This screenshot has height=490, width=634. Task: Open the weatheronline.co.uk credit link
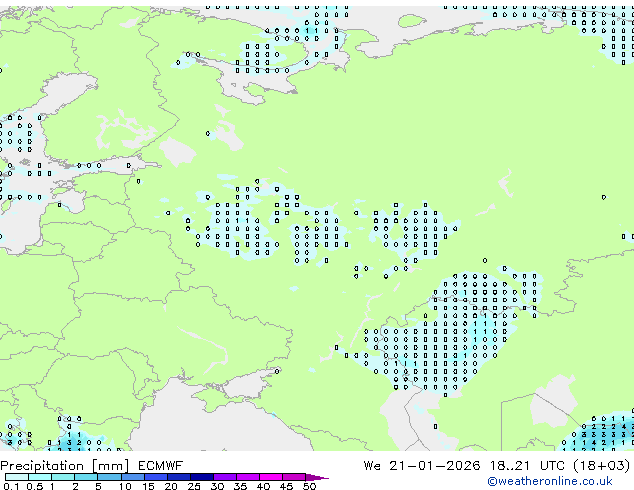[550, 481]
